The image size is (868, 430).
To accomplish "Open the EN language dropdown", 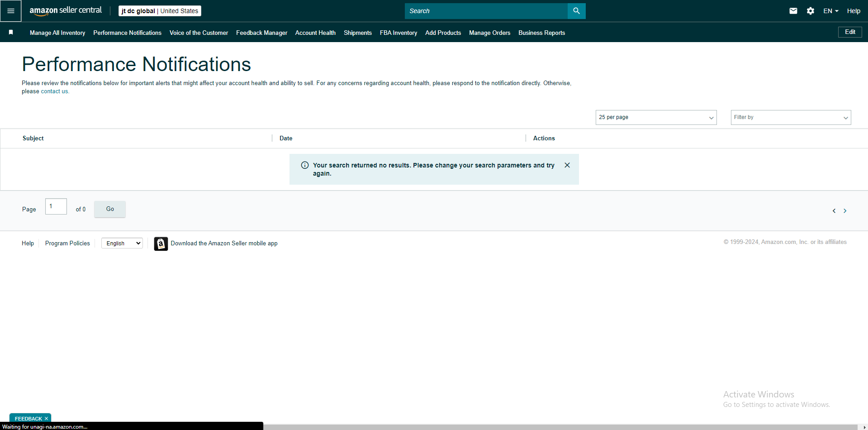I will click(830, 11).
